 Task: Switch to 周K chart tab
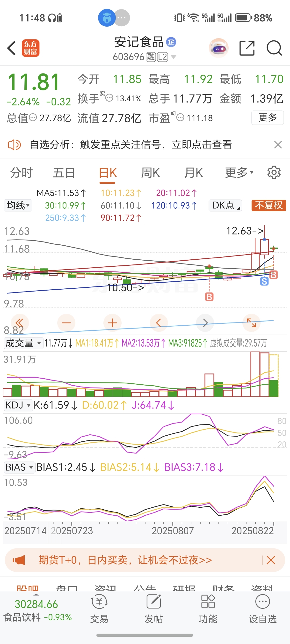click(151, 173)
